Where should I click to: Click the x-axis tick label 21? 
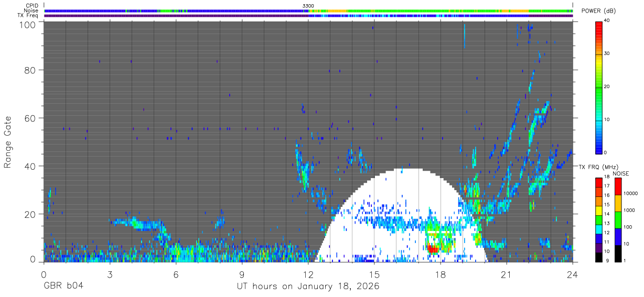507,274
